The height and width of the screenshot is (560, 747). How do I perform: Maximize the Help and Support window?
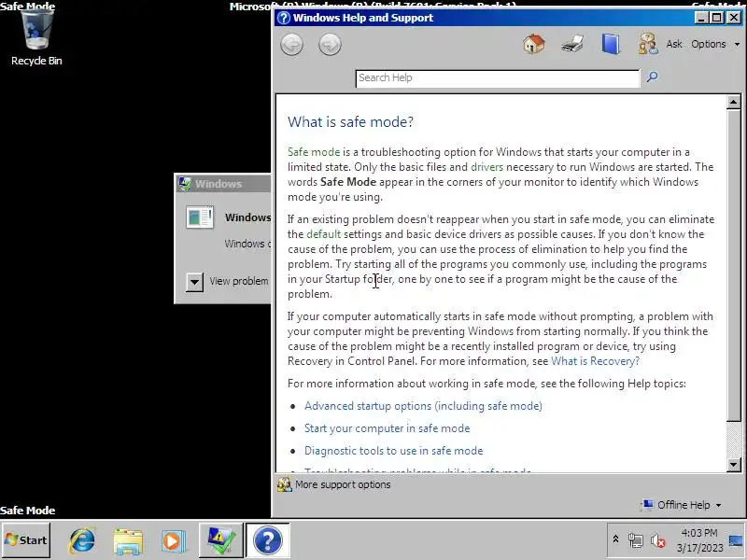pos(717,18)
